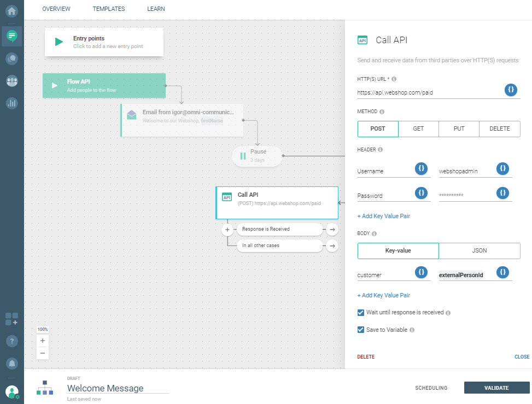Toggle Wait until response is received checkbox
This screenshot has width=532, height=404.
tap(361, 313)
